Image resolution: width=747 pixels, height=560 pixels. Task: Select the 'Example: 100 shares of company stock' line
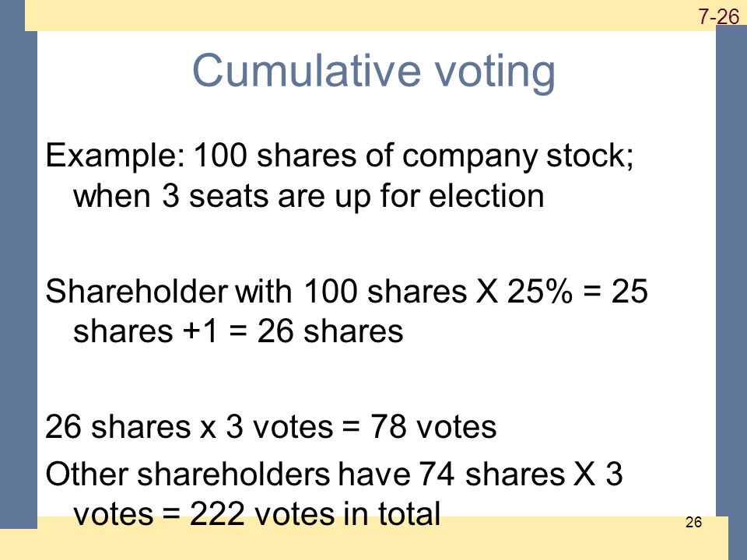(x=340, y=156)
